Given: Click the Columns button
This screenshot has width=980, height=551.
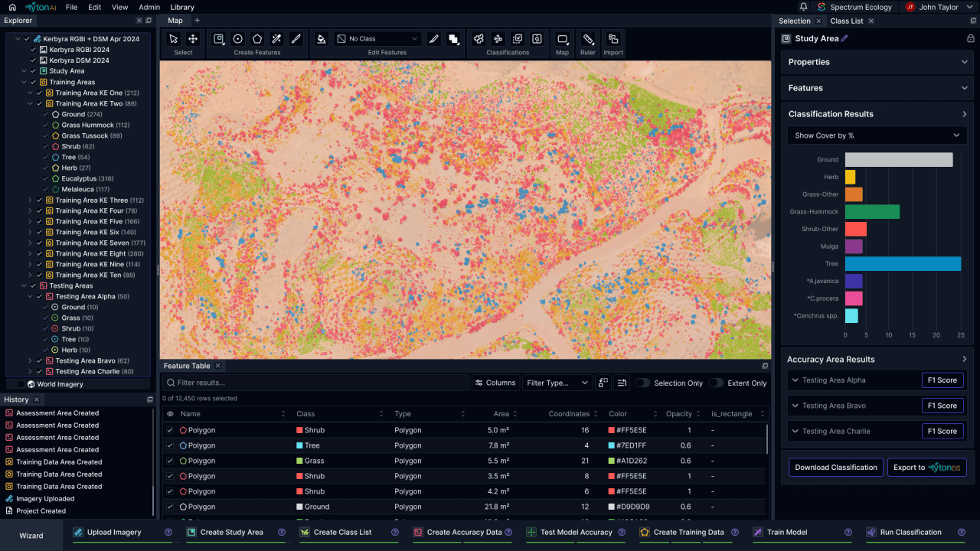Looking at the screenshot, I should point(495,383).
